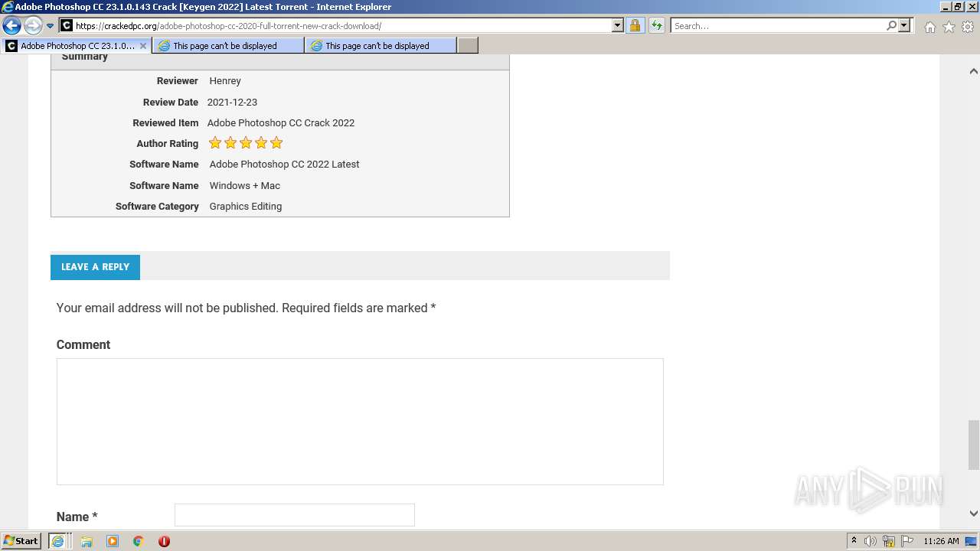Image resolution: width=980 pixels, height=551 pixels.
Task: Expand the search provider dropdown
Action: (x=904, y=26)
